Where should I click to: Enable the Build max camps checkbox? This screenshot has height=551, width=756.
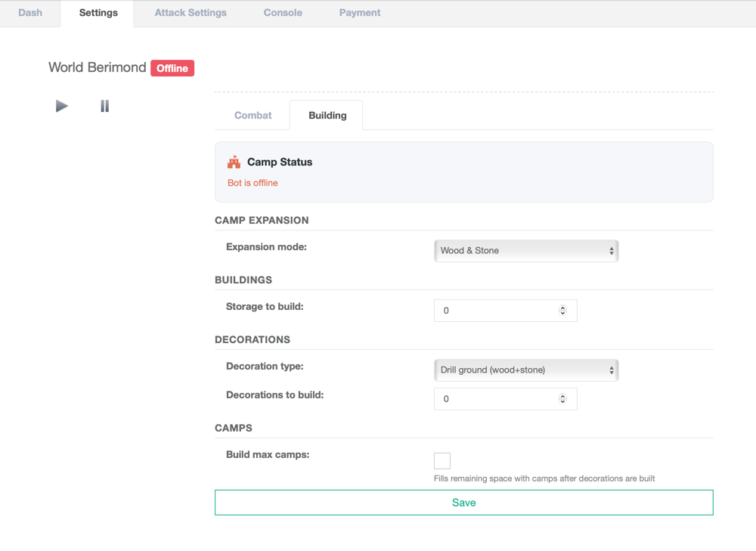(x=442, y=460)
